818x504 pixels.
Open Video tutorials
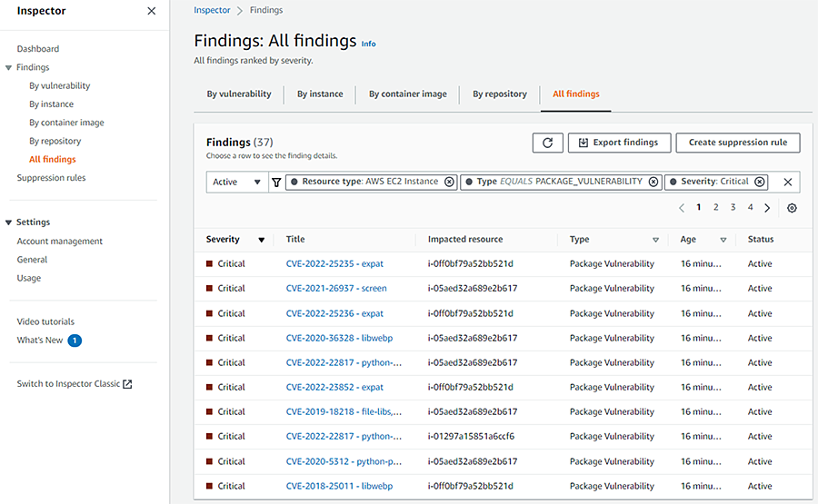point(45,321)
